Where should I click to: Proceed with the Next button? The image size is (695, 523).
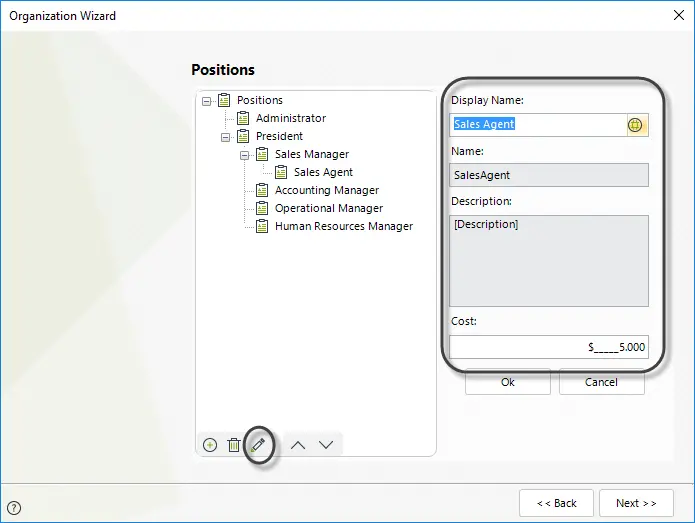tap(636, 503)
